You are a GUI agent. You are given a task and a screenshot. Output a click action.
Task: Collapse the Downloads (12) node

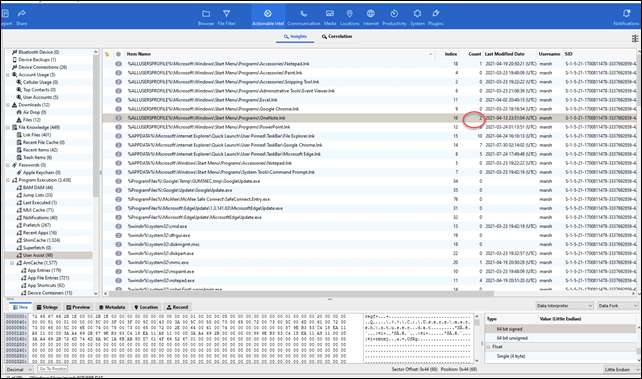pyautogui.click(x=8, y=105)
